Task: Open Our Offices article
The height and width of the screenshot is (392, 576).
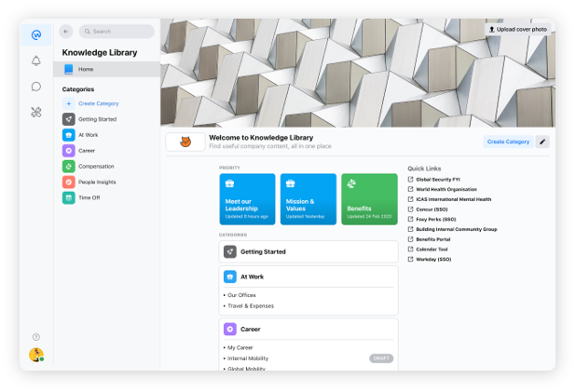Action: pyautogui.click(x=241, y=295)
